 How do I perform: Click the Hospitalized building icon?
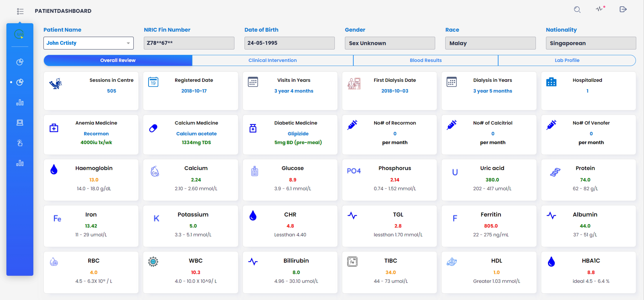551,82
